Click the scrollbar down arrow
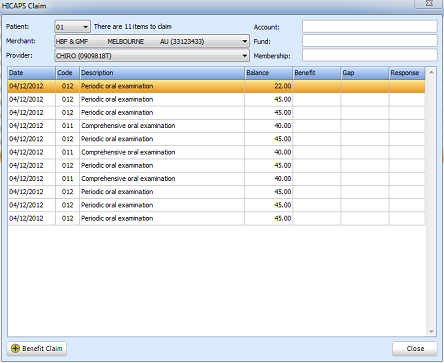The image size is (444, 363). [431, 331]
